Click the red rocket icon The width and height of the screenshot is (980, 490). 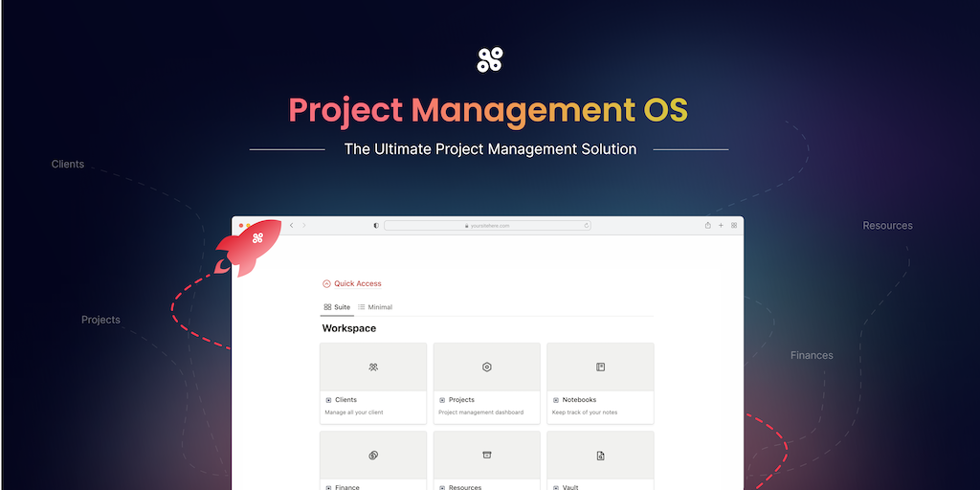pyautogui.click(x=248, y=248)
